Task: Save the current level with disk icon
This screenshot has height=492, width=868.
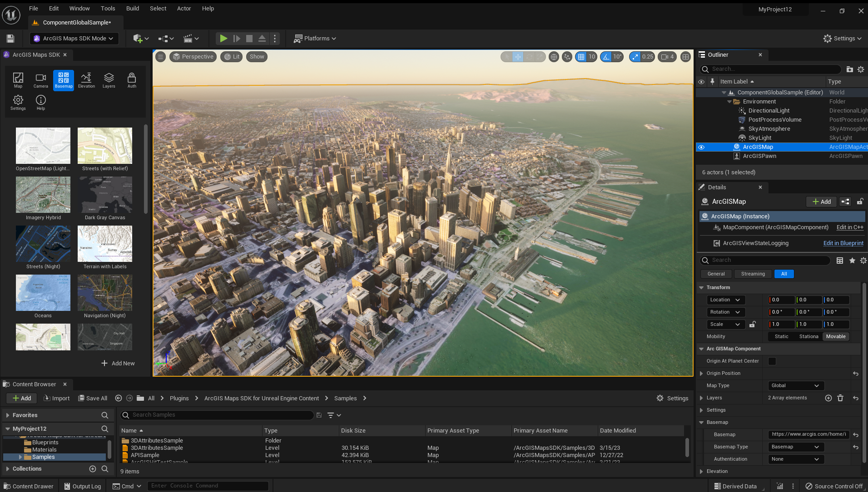Action: pyautogui.click(x=10, y=39)
